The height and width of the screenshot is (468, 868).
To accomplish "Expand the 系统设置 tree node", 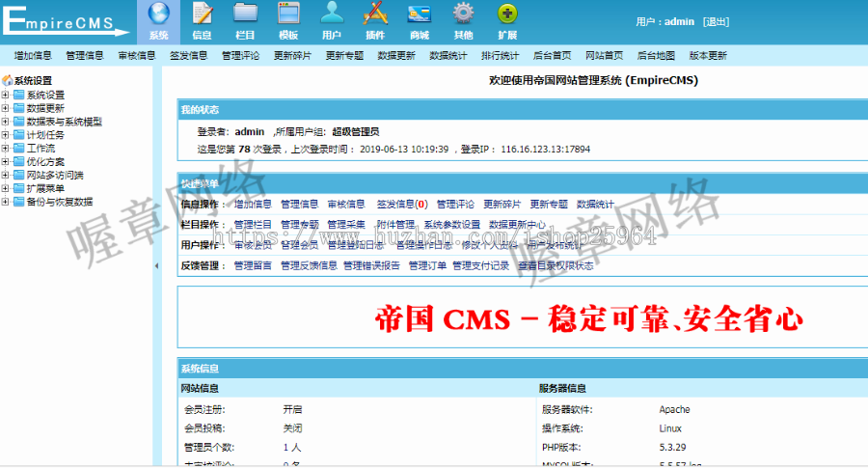I will click(x=5, y=95).
